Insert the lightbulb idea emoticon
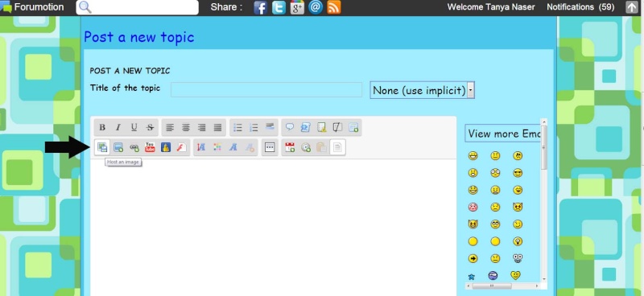 point(518,241)
